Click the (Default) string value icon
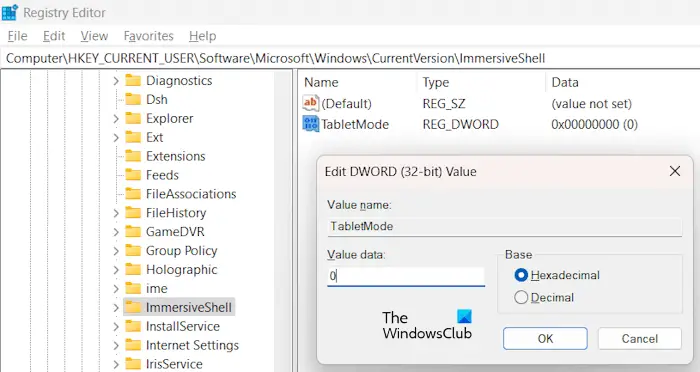 pyautogui.click(x=310, y=103)
